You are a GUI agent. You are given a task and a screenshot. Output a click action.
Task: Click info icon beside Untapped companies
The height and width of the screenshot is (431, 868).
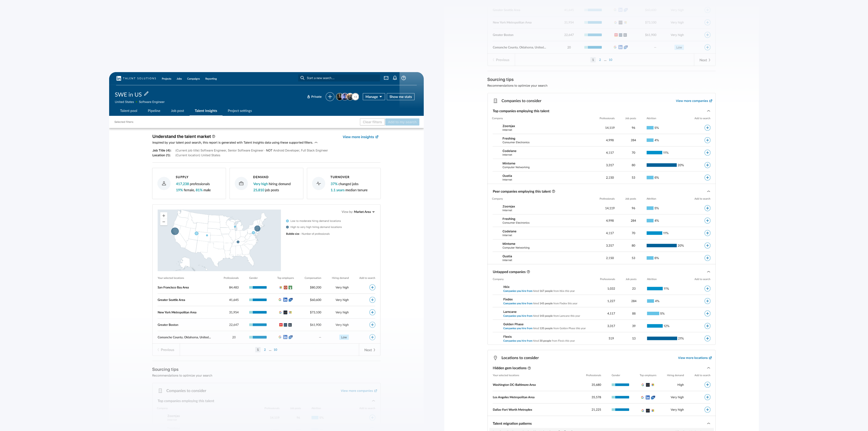[528, 272]
